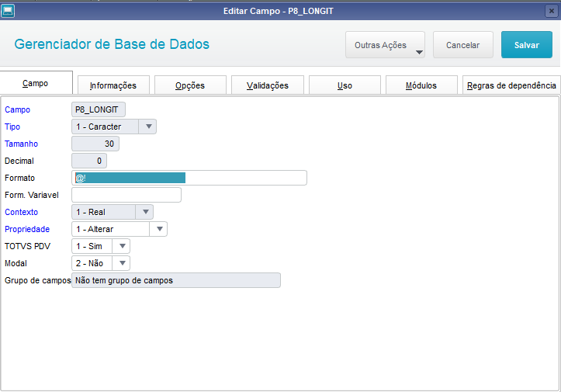
Task: Click the Form. Variavel input field
Action: click(x=126, y=195)
